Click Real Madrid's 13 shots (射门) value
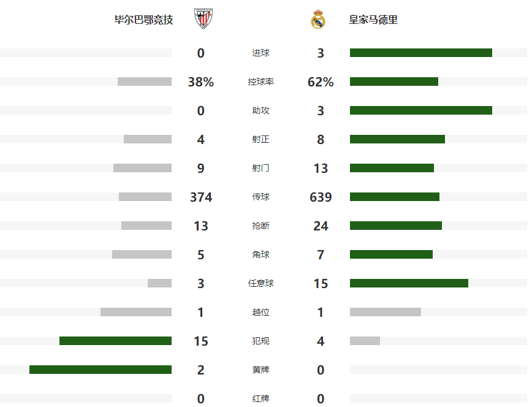Image resolution: width=532 pixels, height=407 pixels. click(x=321, y=168)
